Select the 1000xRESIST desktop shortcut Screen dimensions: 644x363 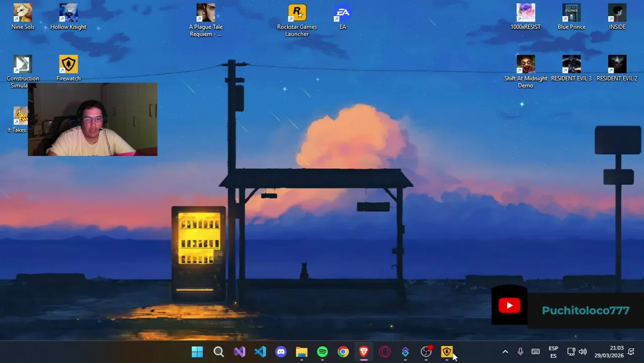(x=526, y=17)
